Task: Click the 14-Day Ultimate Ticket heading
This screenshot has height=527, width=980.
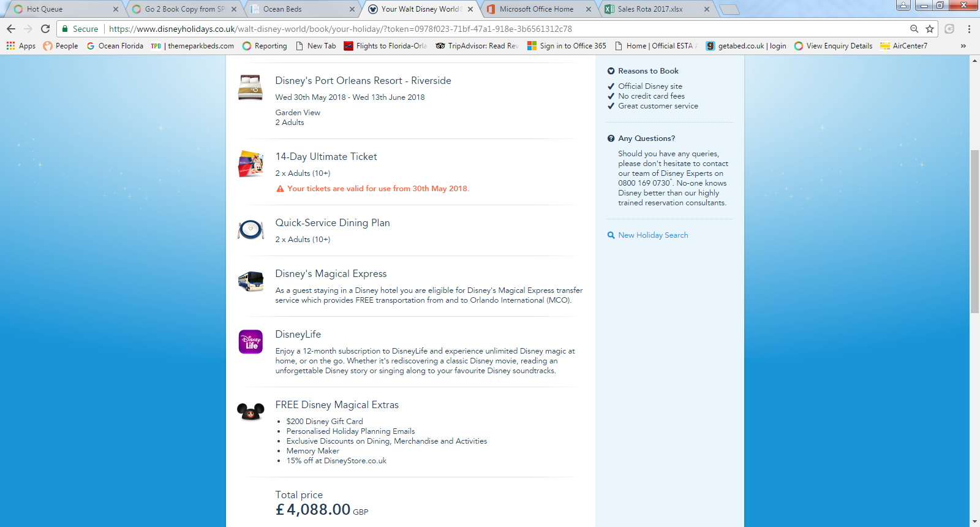Action: [x=326, y=157]
